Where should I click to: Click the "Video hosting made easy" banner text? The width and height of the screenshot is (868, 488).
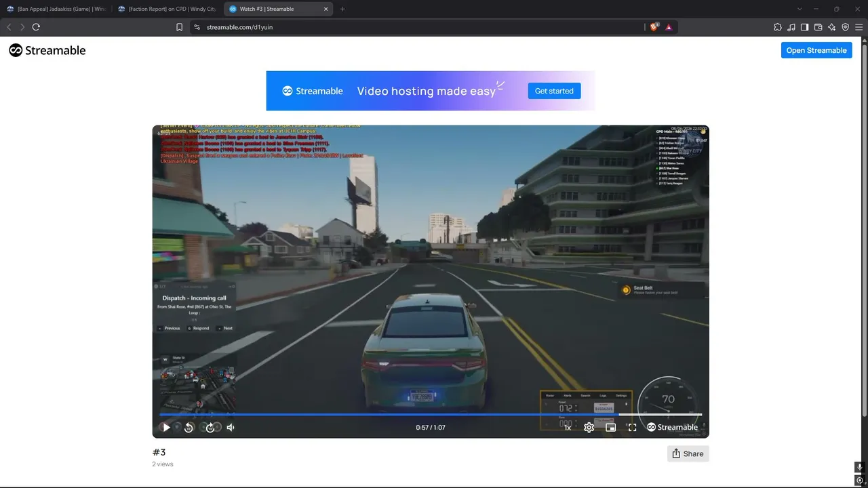point(427,91)
